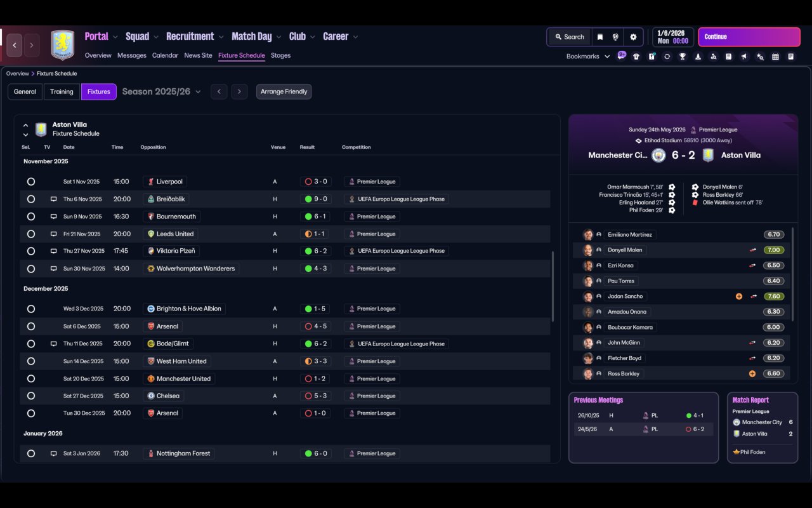Viewport: 812px width, 508px height.
Task: Select the Breiðablik fixture radio button
Action: pos(31,199)
